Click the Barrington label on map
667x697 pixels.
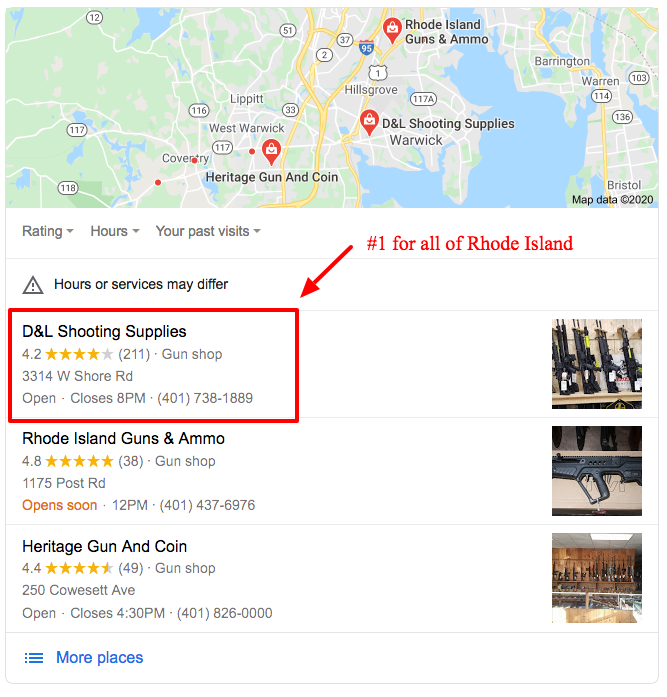click(562, 61)
